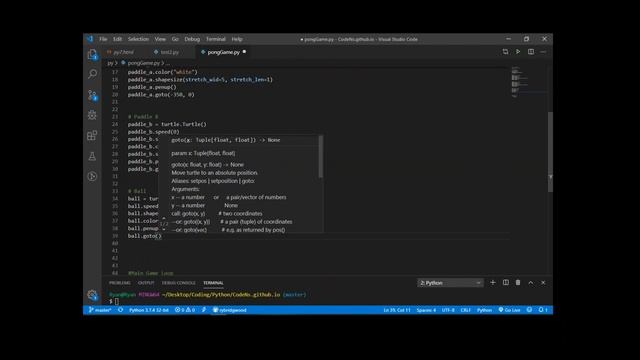Open notifications bell in status bar
Image resolution: width=640 pixels, height=360 pixels.
pyautogui.click(x=543, y=310)
